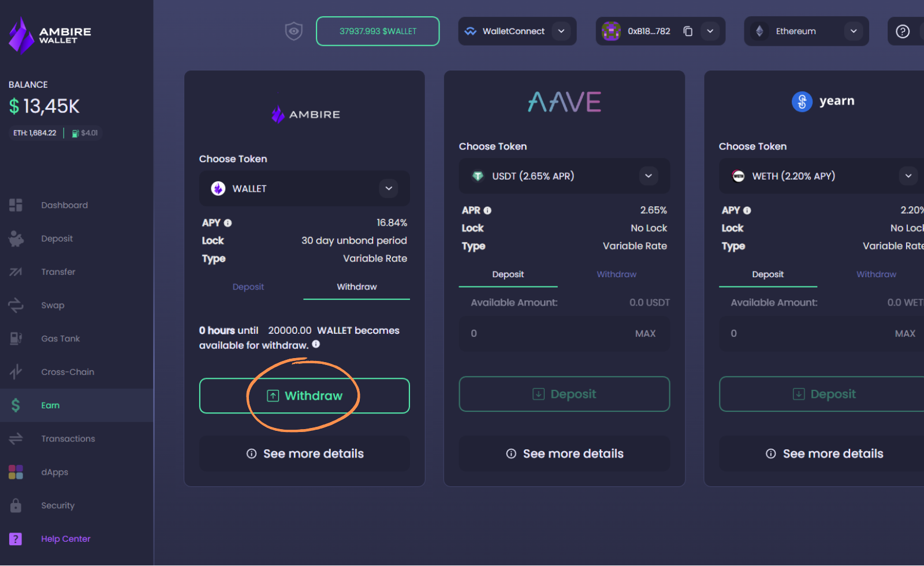Image resolution: width=924 pixels, height=566 pixels.
Task: Click the dApps colored squares icon
Action: (x=16, y=472)
